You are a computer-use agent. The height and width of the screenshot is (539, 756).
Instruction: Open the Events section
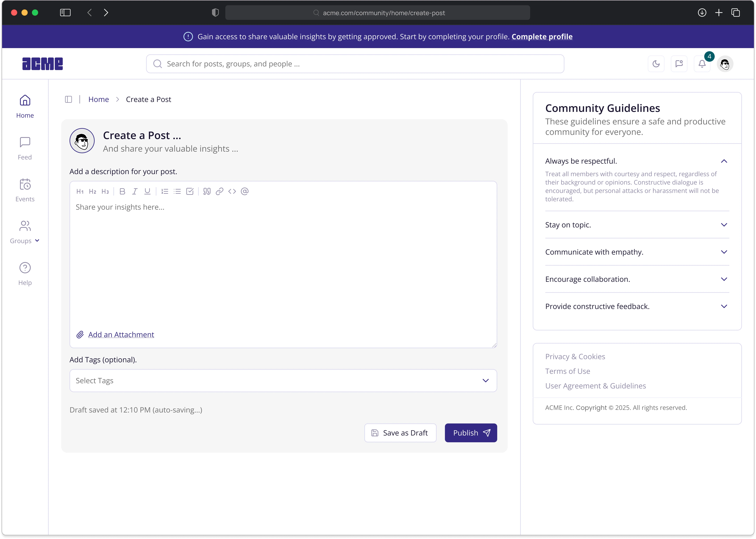(x=25, y=190)
